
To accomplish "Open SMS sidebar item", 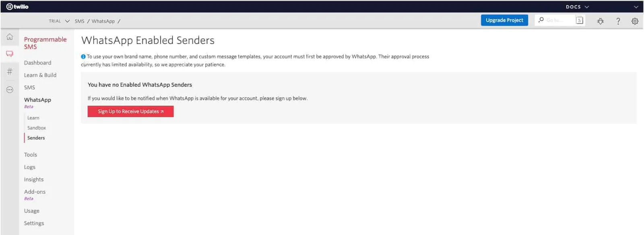I will (x=29, y=88).
